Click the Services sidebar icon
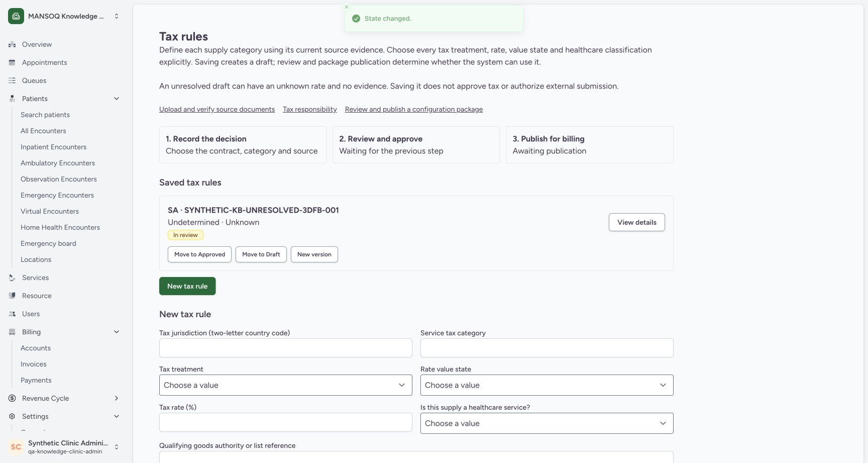The height and width of the screenshot is (463, 868). click(x=12, y=277)
